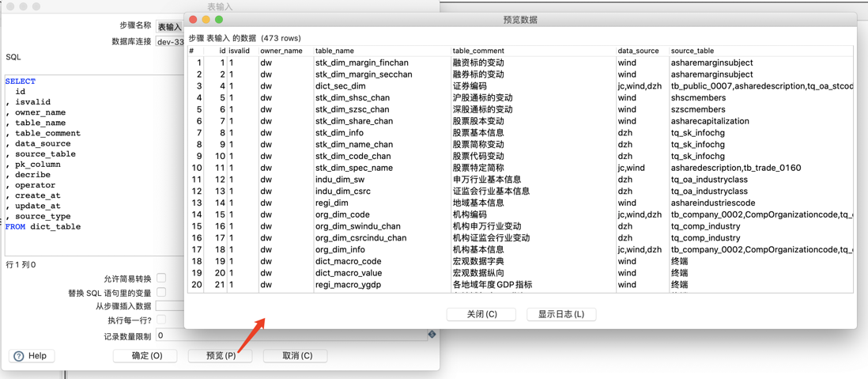
Task: Open the 数据库连接 combo box
Action: pos(169,42)
